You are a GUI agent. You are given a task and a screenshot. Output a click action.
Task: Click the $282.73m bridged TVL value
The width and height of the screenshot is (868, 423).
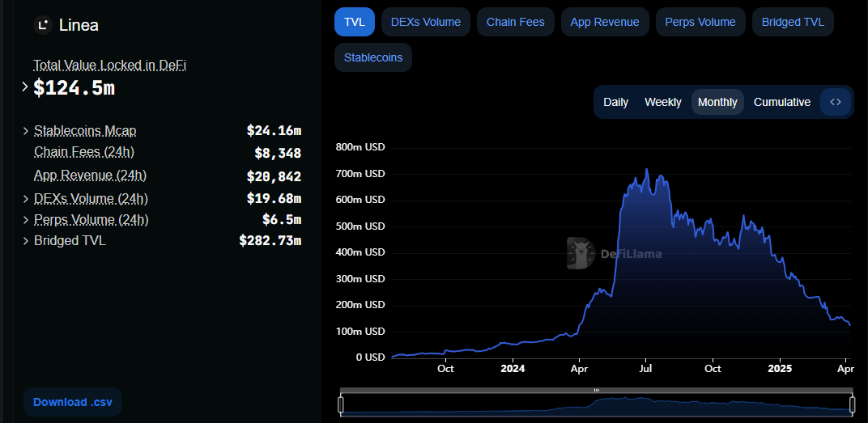[270, 240]
